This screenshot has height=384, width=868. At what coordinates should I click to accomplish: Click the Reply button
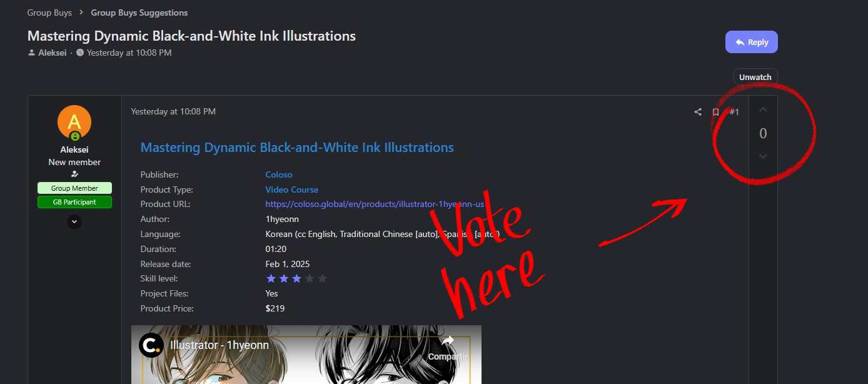pos(751,42)
